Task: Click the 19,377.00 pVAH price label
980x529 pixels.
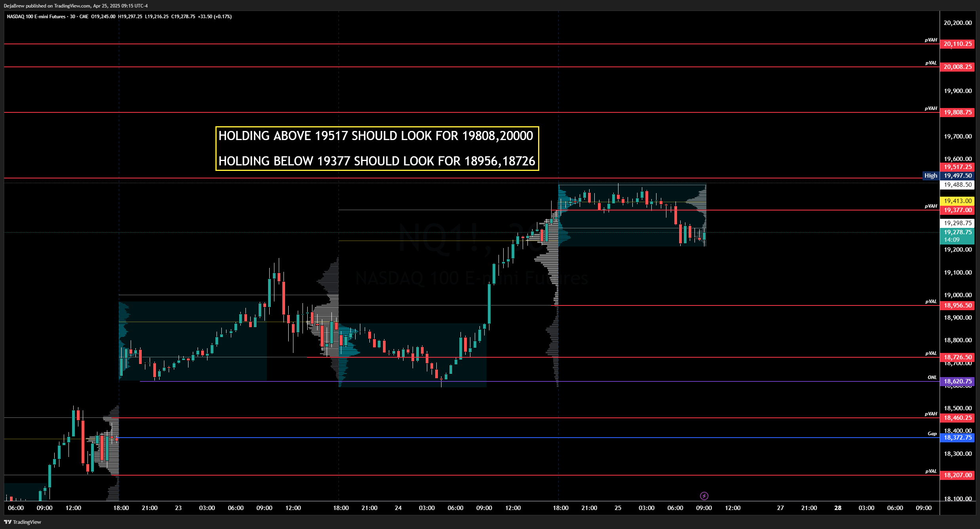Action: [x=957, y=210]
